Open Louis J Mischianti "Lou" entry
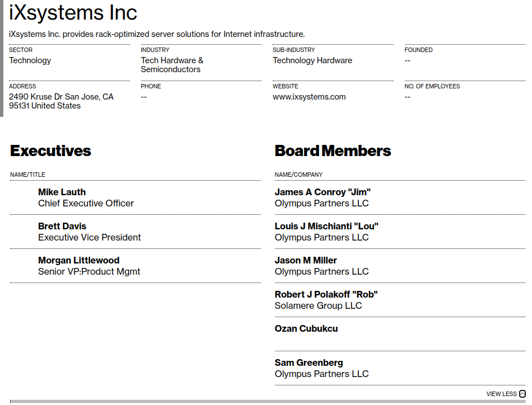This screenshot has height=405, width=532. (326, 227)
